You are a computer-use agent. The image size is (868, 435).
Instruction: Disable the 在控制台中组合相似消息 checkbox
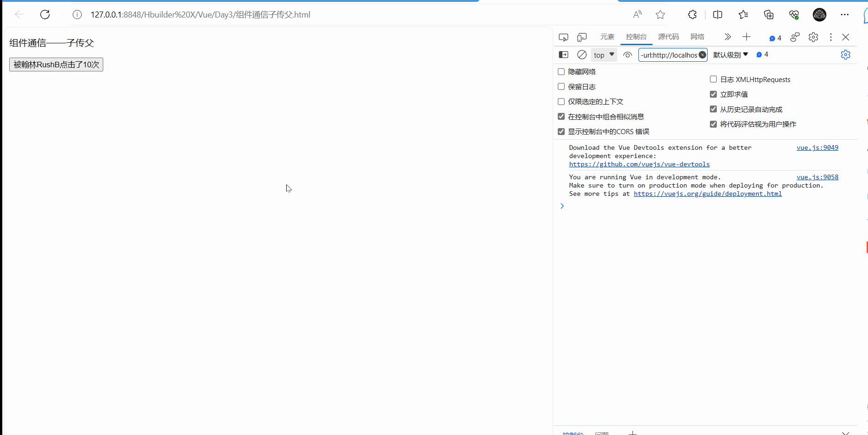coord(561,117)
